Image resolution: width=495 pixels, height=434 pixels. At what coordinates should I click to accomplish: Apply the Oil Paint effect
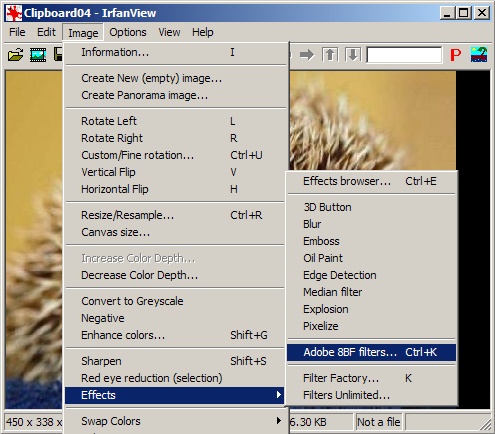[371, 258]
